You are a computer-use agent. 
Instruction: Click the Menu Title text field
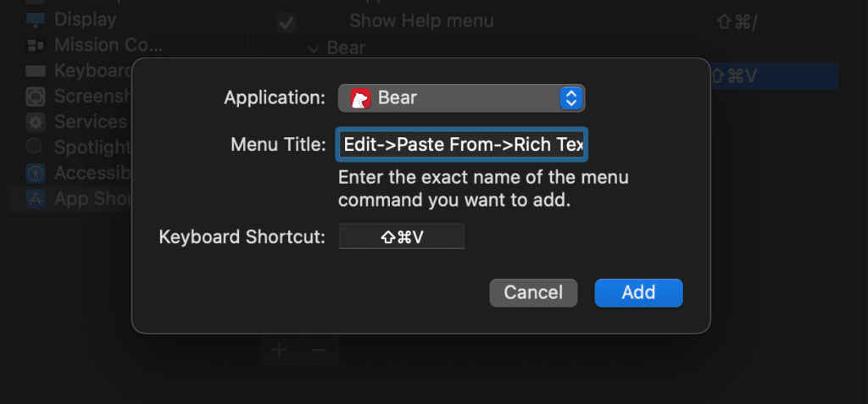click(461, 145)
